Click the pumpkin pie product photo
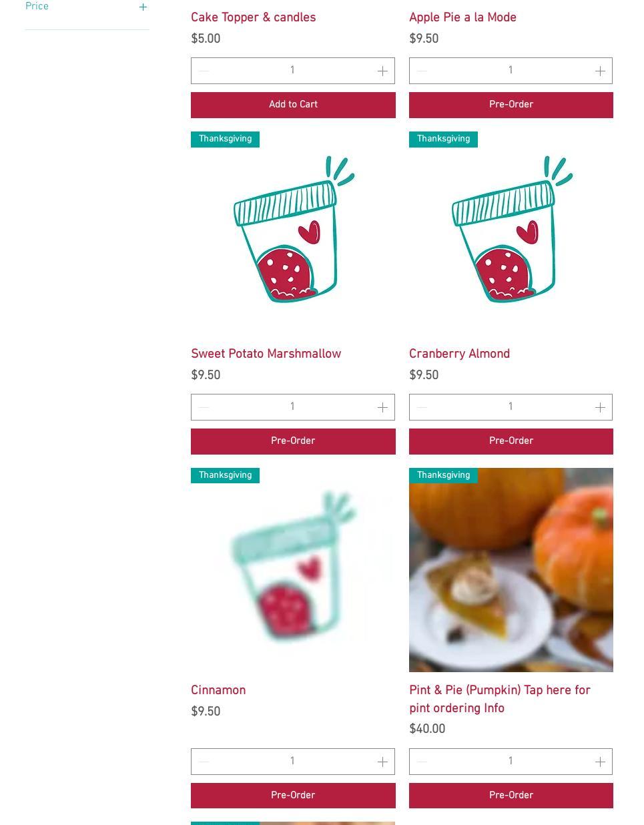 (511, 570)
